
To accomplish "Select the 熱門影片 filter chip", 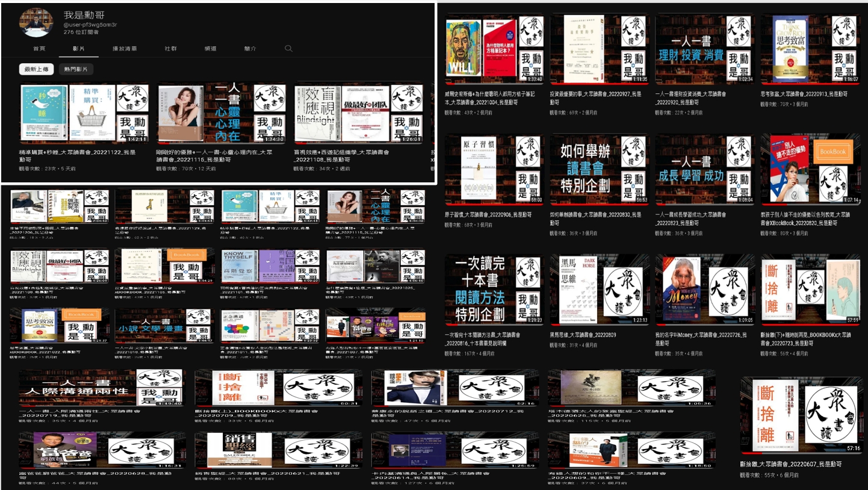I will [x=76, y=69].
